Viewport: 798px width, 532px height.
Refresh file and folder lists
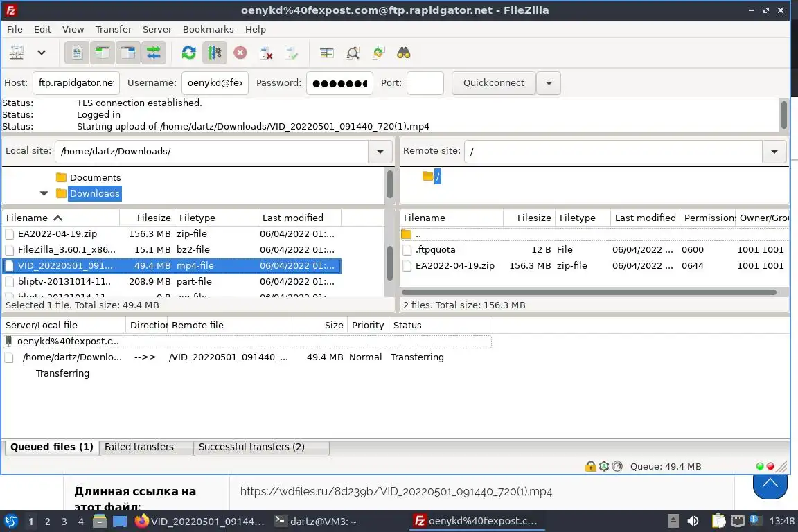coord(189,53)
